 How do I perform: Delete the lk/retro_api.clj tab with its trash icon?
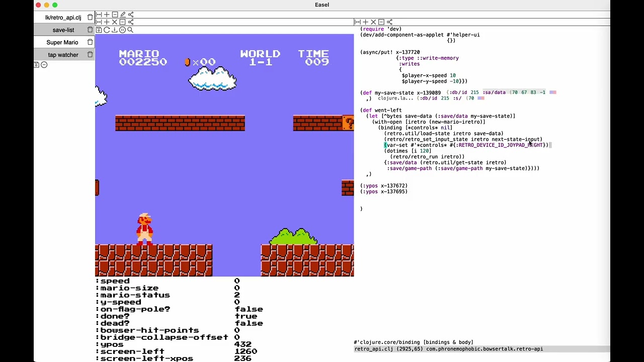[90, 17]
